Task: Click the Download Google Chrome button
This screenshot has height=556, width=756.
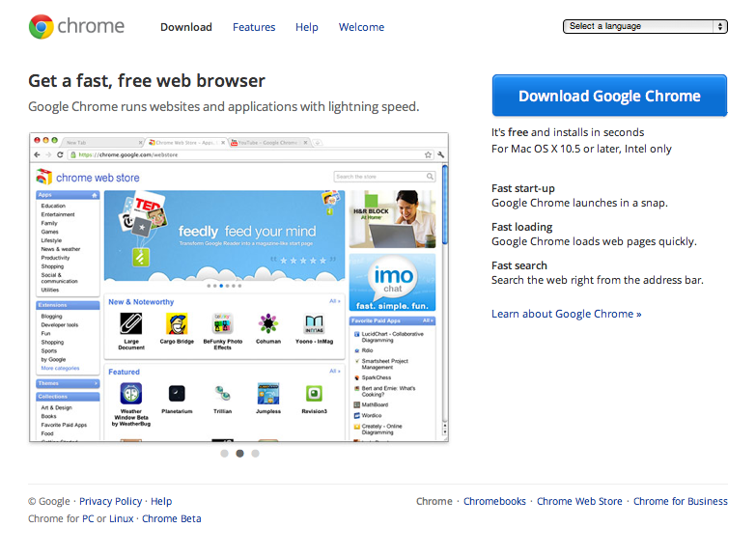Action: click(x=609, y=96)
